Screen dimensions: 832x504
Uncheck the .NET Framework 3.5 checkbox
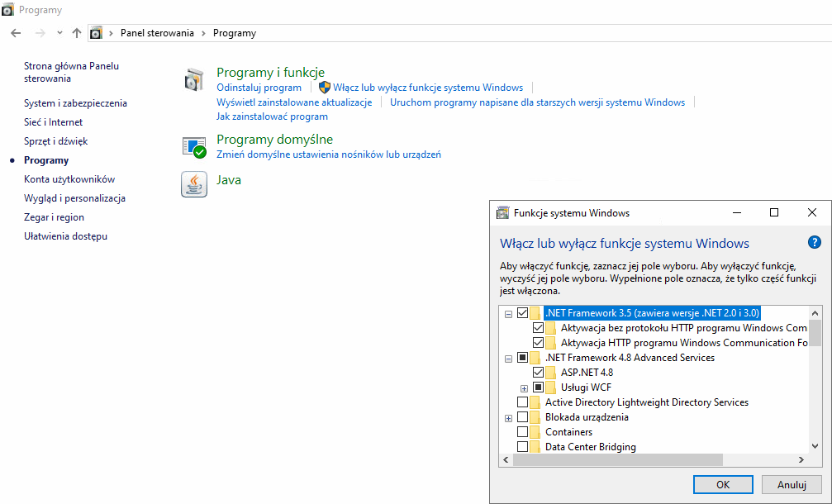[522, 313]
